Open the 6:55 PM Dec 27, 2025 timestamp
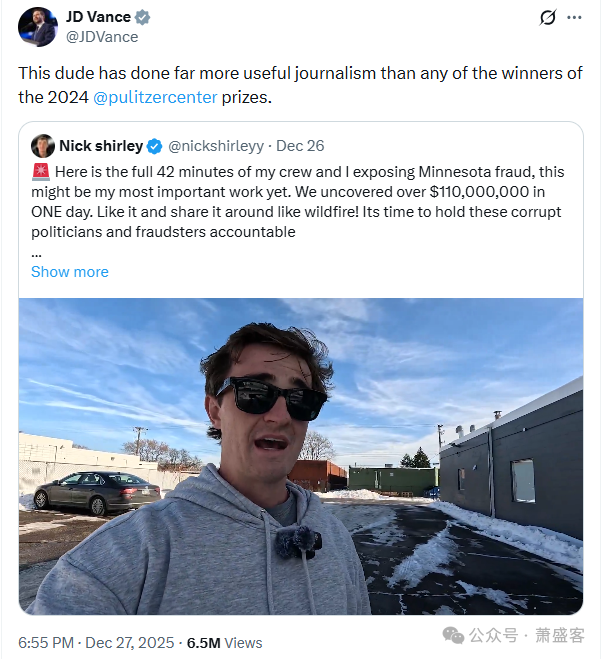604x659 pixels. coord(96,643)
